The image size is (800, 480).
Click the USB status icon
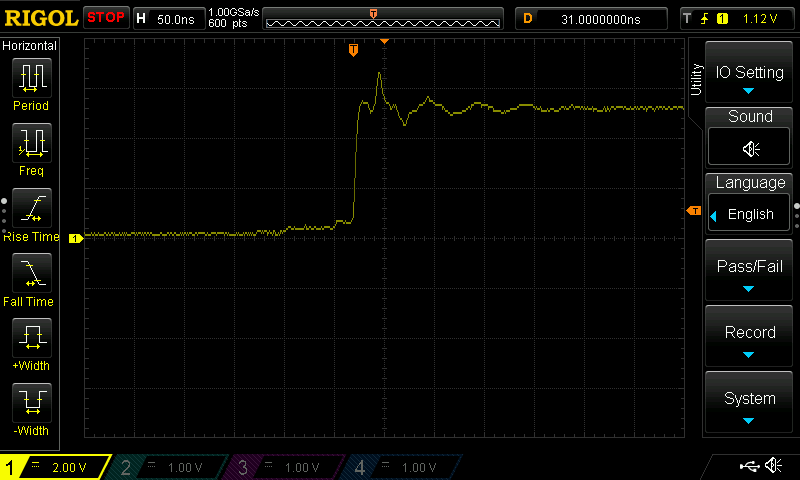coord(748,466)
